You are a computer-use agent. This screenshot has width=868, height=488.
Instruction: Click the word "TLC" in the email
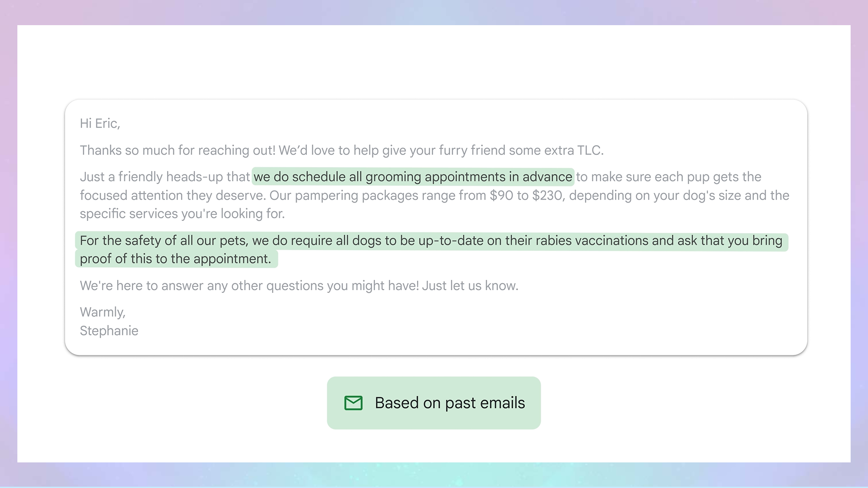[589, 151]
